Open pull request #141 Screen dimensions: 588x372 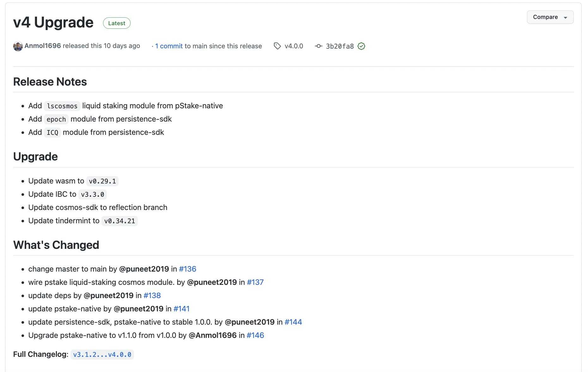point(181,309)
